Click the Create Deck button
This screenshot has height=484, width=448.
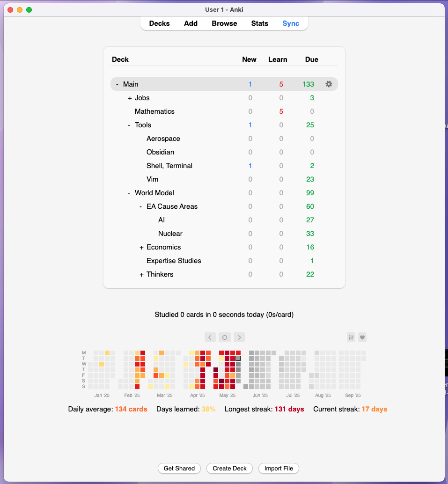229,468
